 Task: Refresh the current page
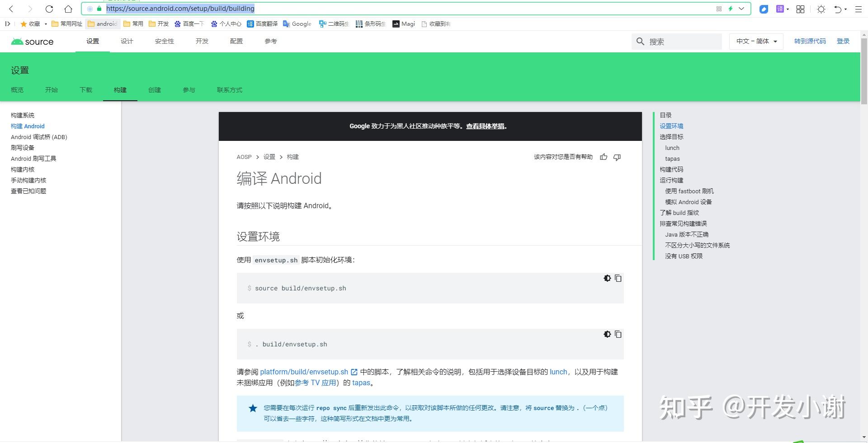49,9
